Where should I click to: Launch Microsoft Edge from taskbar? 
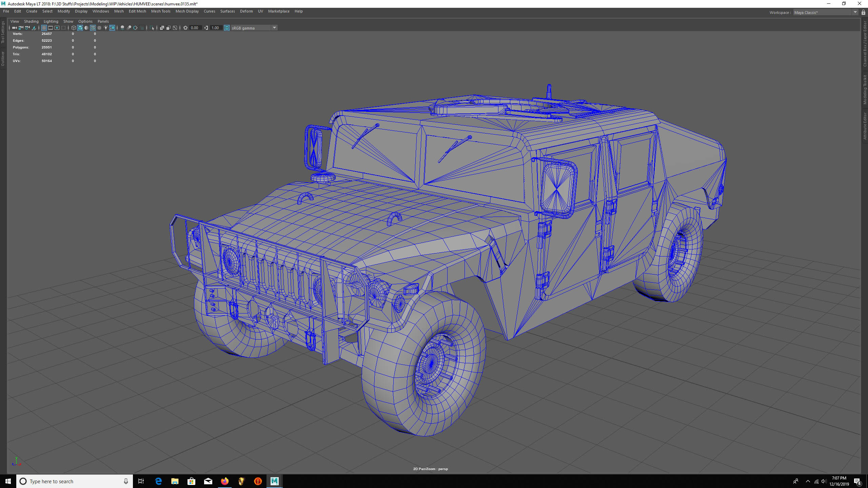[x=158, y=481]
